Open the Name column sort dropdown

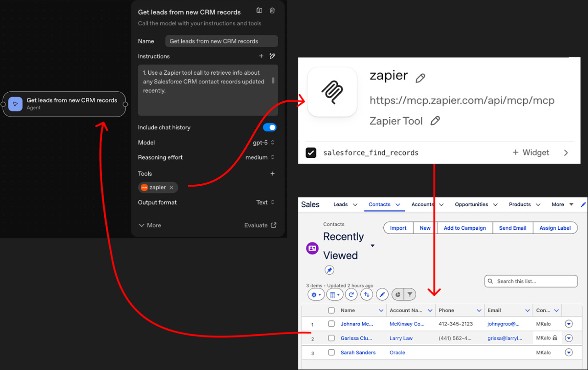click(x=381, y=310)
